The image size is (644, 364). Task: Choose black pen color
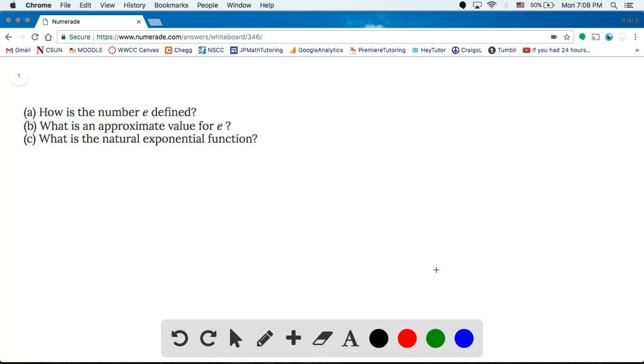379,339
